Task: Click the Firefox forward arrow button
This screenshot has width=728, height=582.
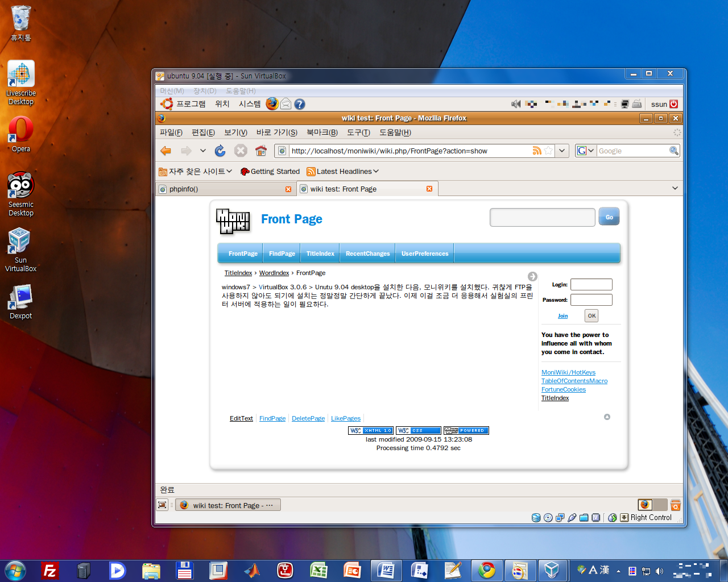Action: coord(186,151)
